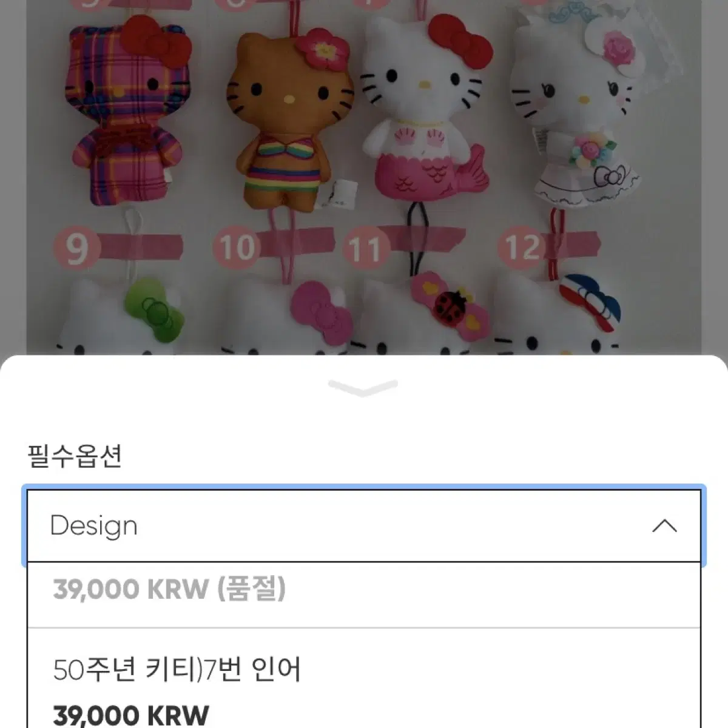Tap the bride Hello Kitty plush with veil

576,109
